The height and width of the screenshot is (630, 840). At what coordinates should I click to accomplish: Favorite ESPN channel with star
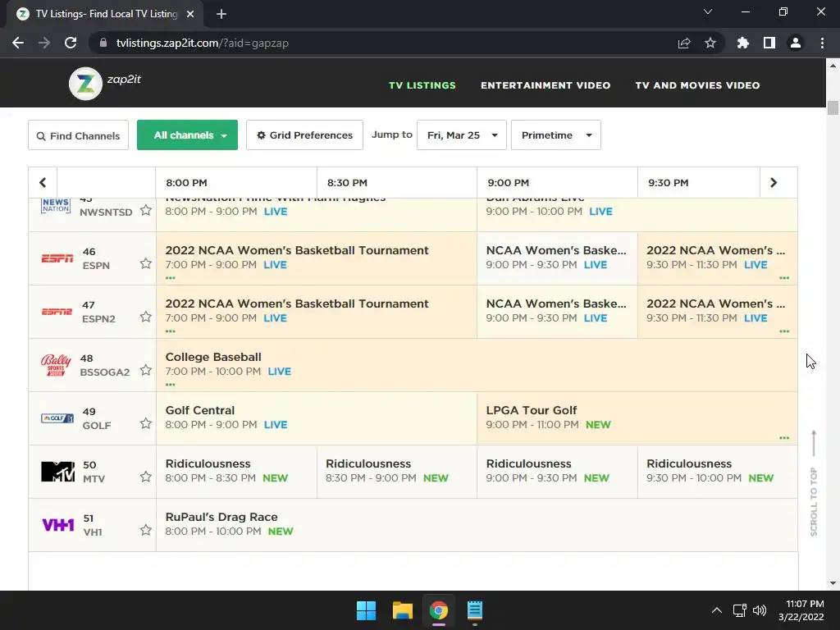pos(146,263)
